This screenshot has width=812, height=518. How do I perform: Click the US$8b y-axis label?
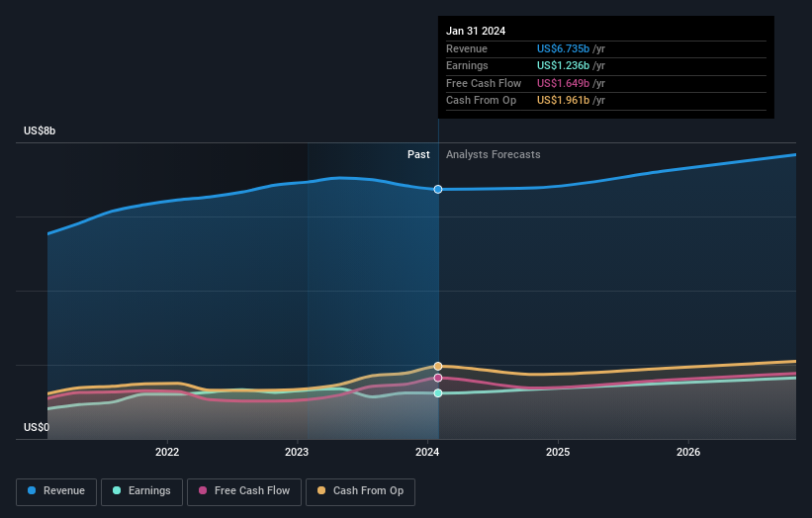click(x=40, y=130)
